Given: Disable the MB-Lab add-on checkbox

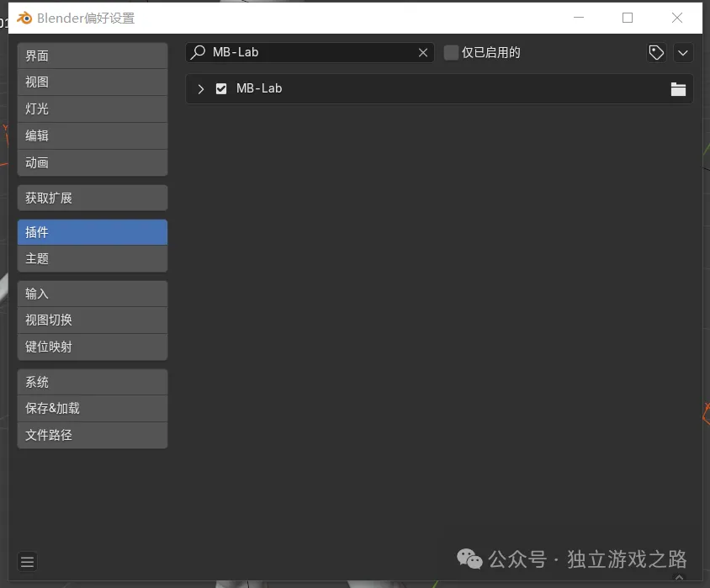Looking at the screenshot, I should (x=220, y=87).
